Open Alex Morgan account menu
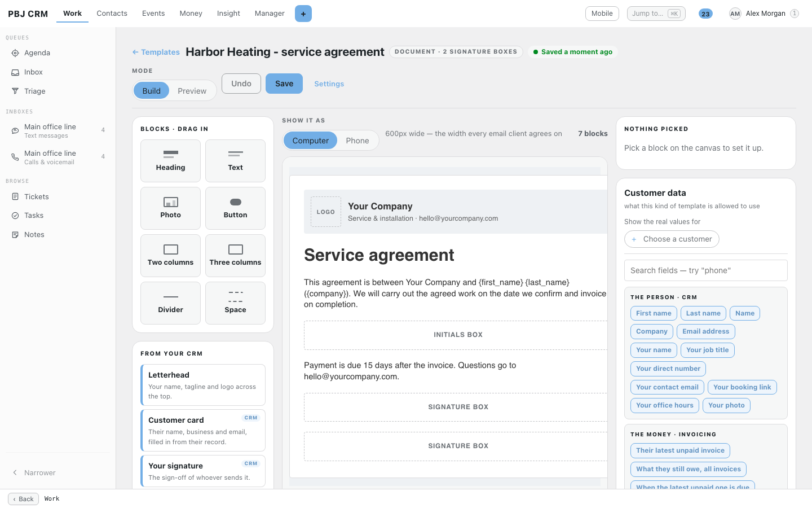This screenshot has width=812, height=508. tap(764, 14)
